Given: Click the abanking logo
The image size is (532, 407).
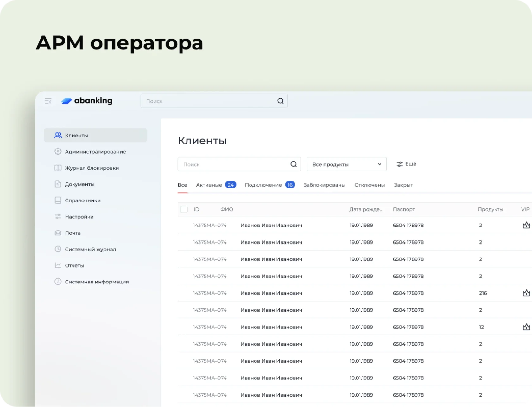Looking at the screenshot, I should click(x=87, y=101).
